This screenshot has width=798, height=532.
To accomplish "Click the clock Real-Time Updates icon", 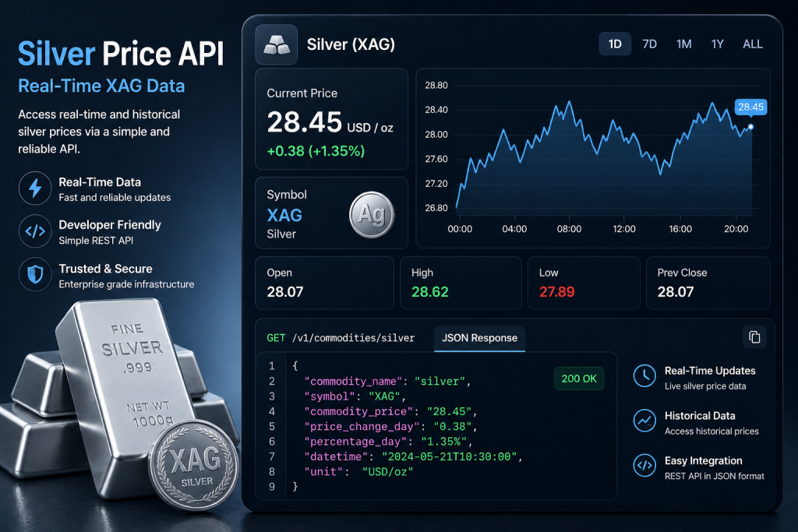I will point(644,376).
